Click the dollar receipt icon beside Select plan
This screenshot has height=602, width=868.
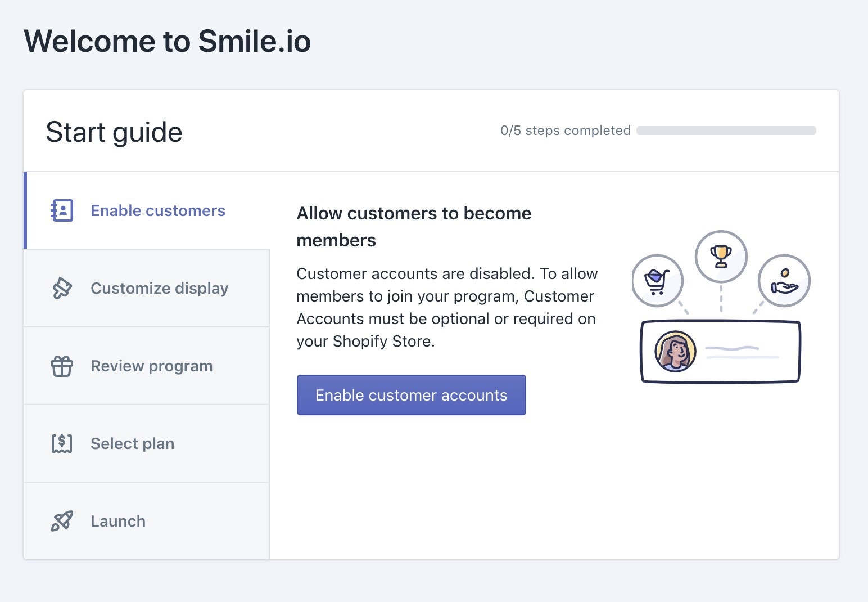62,443
